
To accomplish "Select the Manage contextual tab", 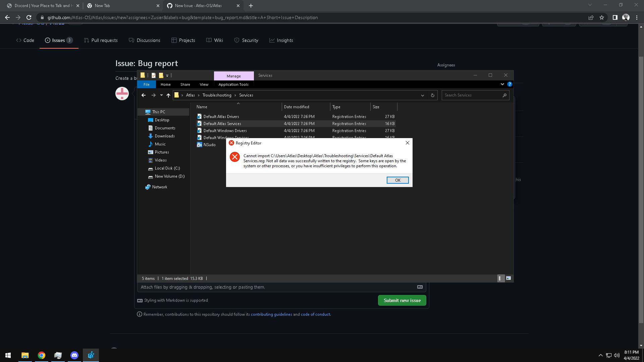I will pyautogui.click(x=234, y=76).
